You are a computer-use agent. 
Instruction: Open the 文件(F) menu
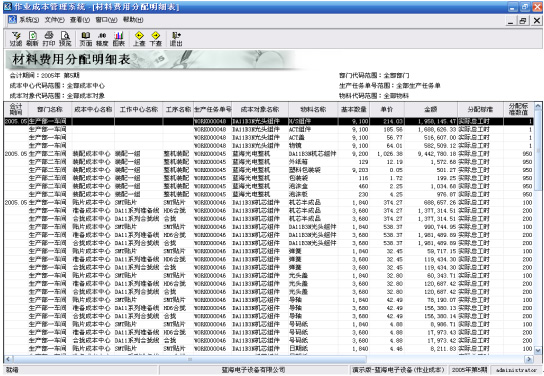point(54,20)
